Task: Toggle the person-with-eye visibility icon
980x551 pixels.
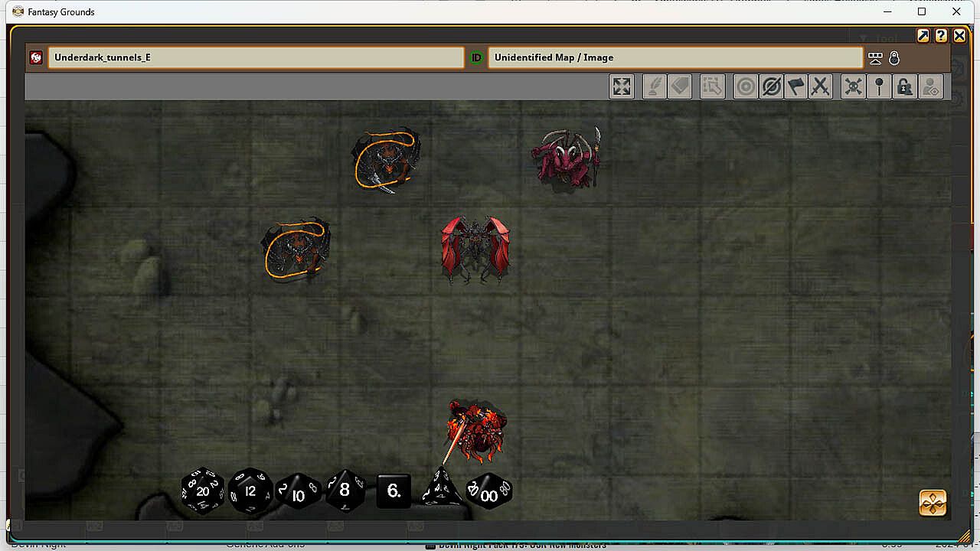Action: pos(931,86)
